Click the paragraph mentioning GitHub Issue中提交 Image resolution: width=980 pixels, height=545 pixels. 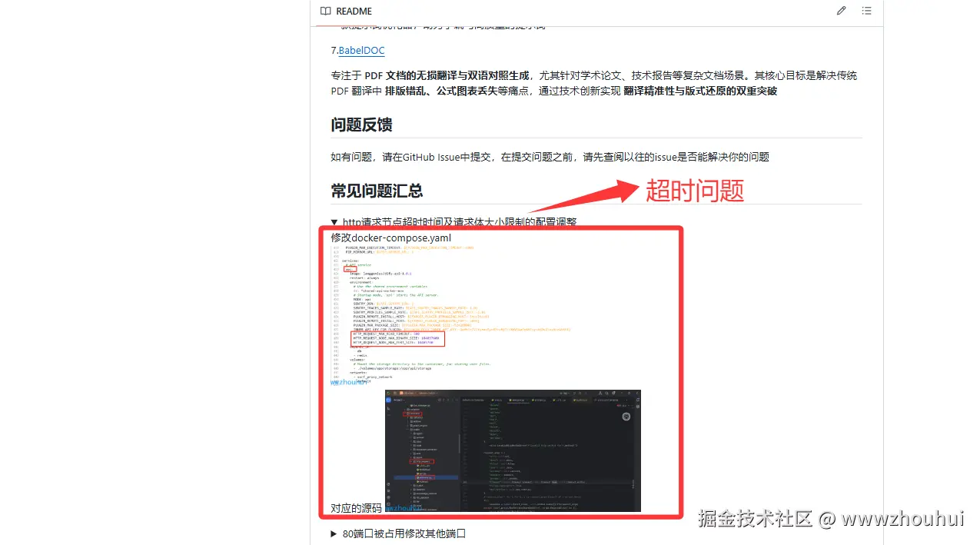pyautogui.click(x=550, y=157)
